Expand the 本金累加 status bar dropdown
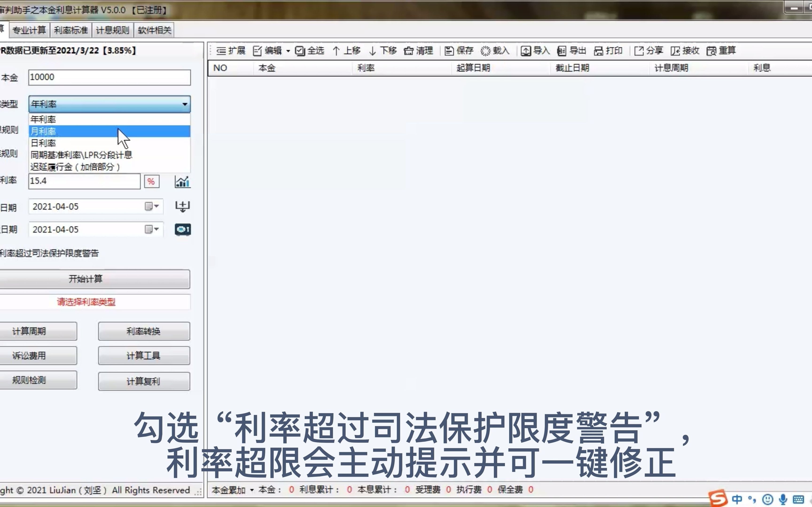 coord(252,490)
